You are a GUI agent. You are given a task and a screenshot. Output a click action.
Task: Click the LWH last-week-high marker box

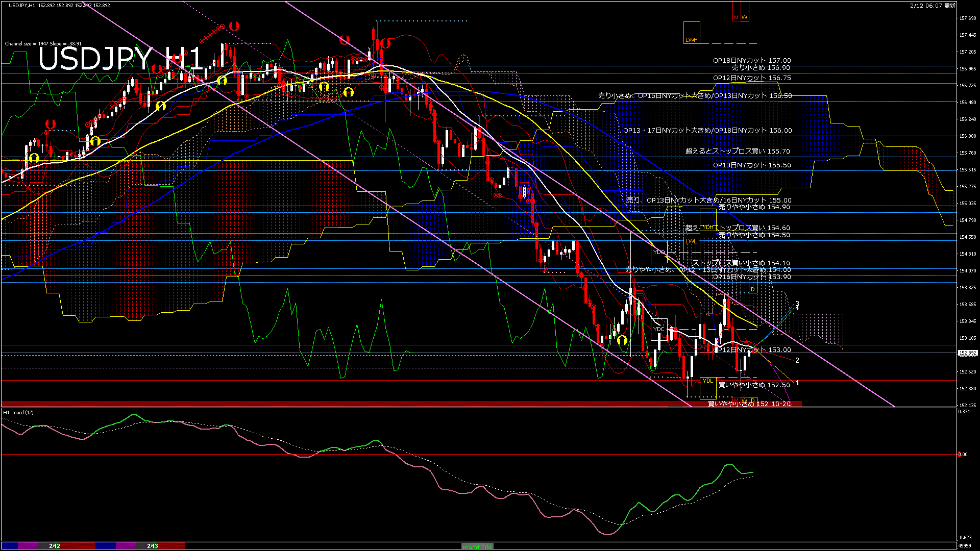692,33
